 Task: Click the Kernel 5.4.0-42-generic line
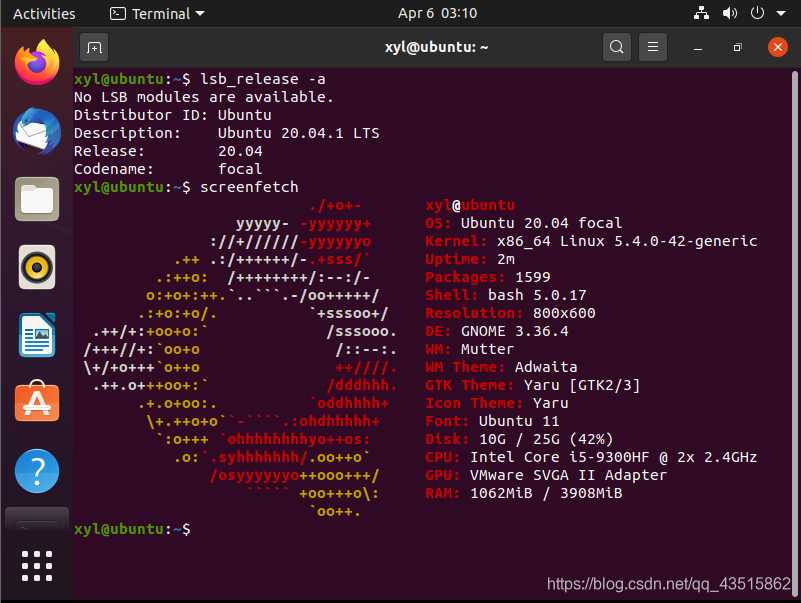click(x=591, y=241)
